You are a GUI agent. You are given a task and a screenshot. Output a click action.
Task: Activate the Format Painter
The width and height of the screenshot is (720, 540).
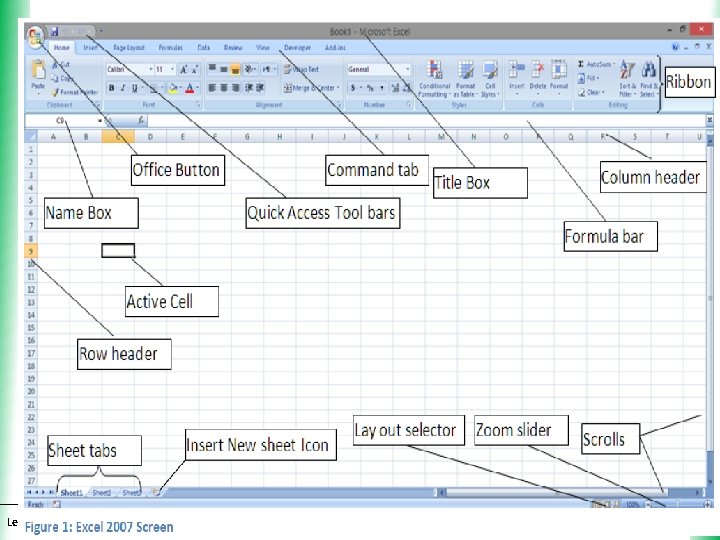tap(74, 92)
